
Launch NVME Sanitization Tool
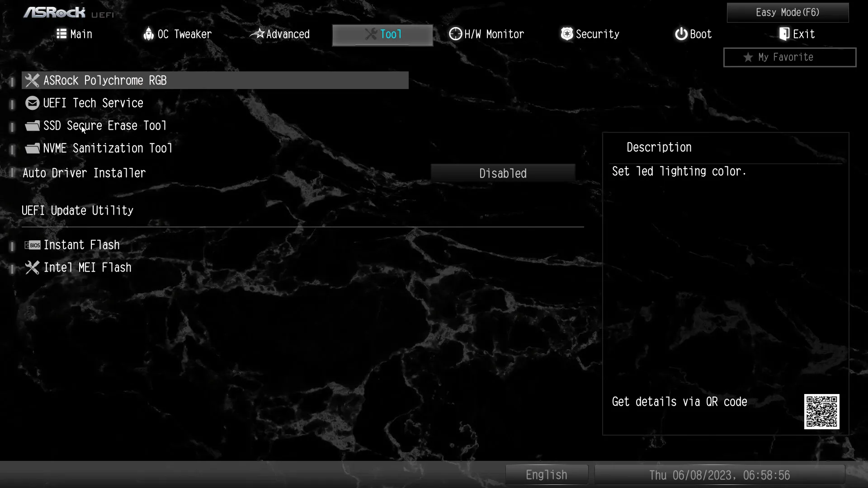click(99, 148)
